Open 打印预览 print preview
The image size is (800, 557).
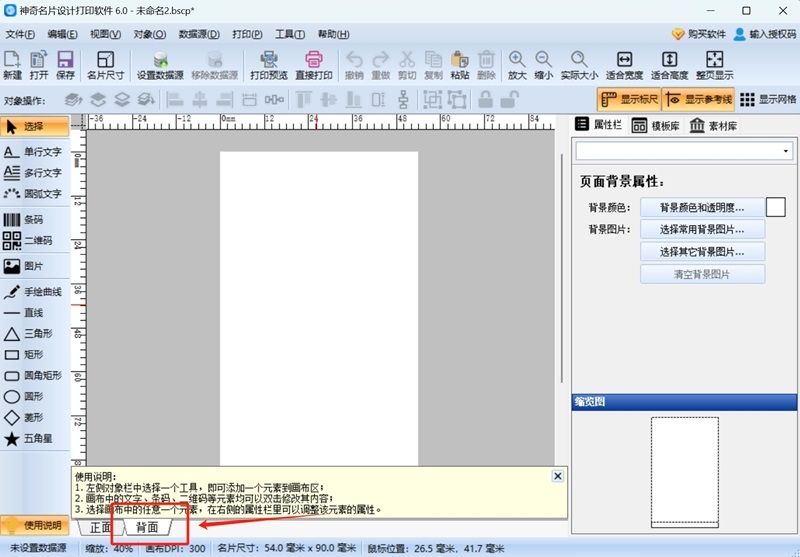[269, 65]
